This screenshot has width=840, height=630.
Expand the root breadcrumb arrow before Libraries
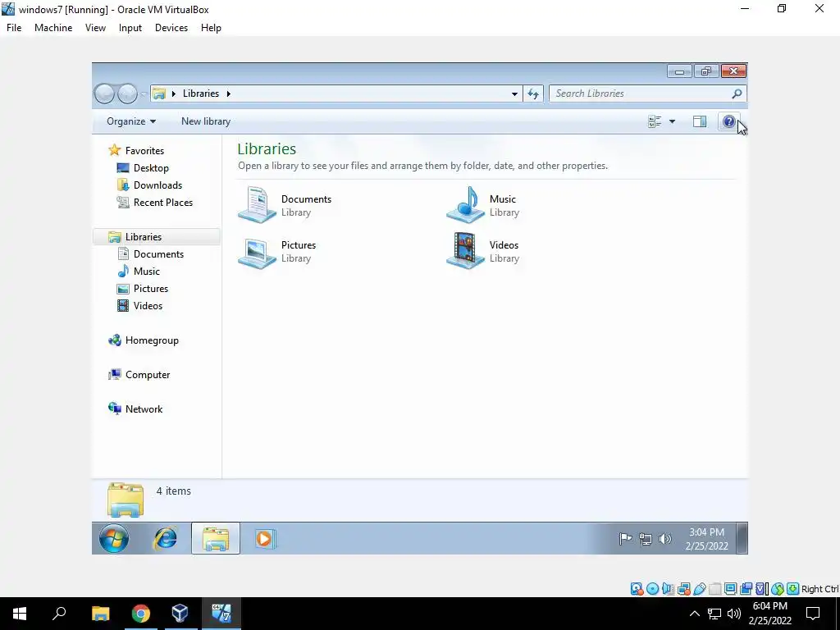(174, 94)
